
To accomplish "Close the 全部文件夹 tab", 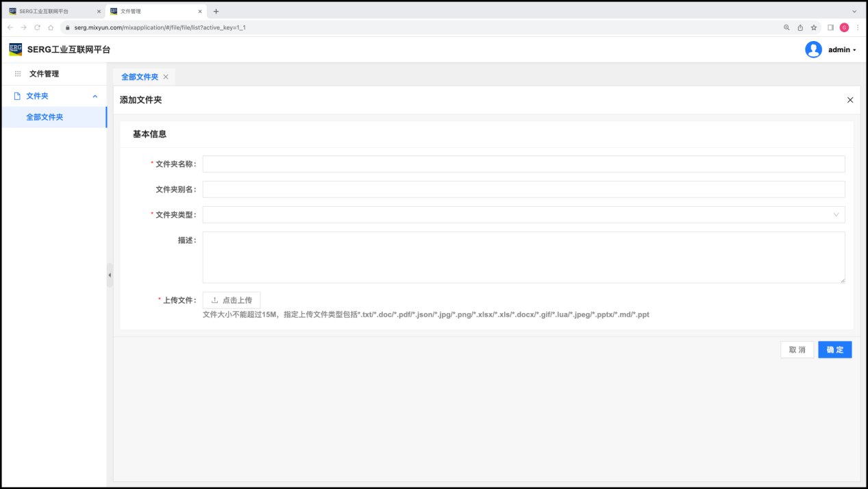I will (x=166, y=77).
